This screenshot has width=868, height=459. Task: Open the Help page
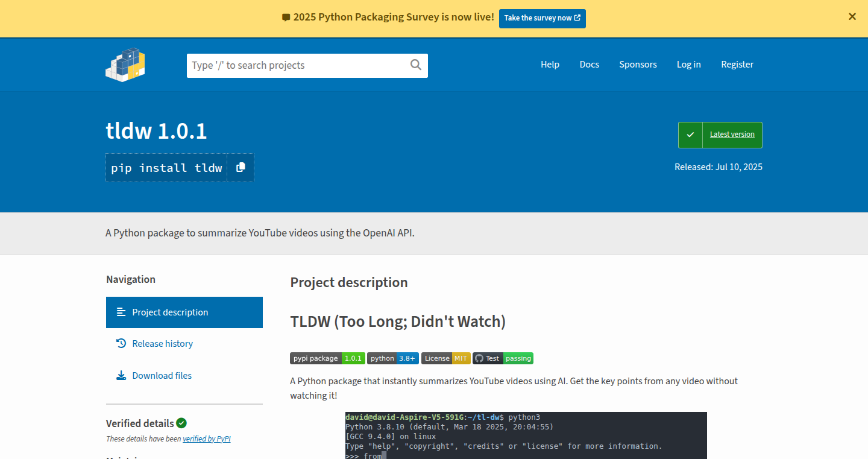click(550, 65)
